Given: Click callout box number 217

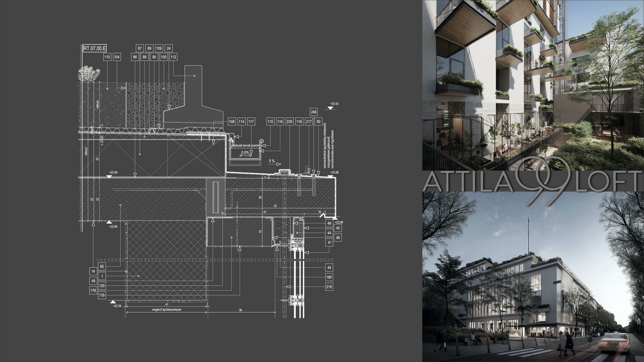Looking at the screenshot, I should click(309, 122).
